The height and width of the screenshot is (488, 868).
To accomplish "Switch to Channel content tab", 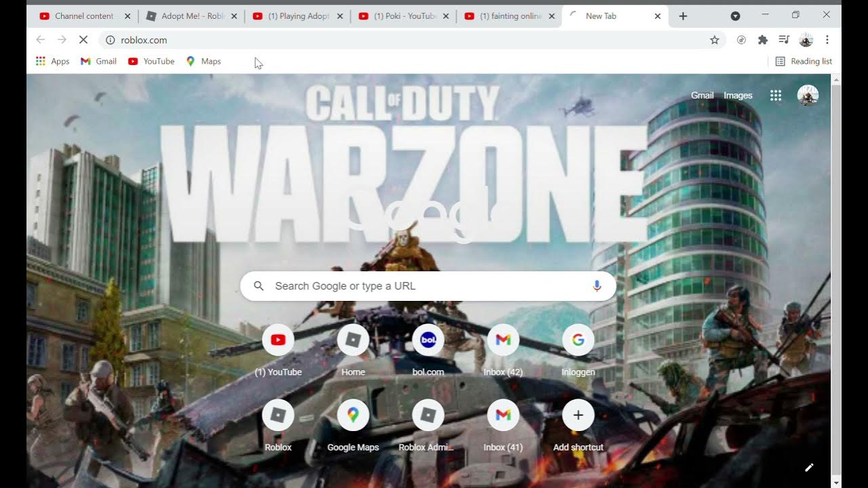I will pos(85,16).
